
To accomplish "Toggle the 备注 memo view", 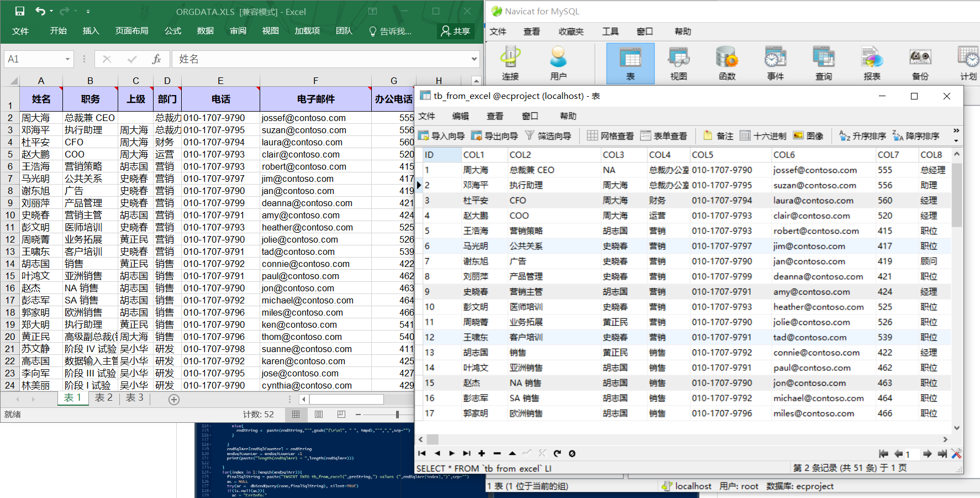I will [718, 136].
